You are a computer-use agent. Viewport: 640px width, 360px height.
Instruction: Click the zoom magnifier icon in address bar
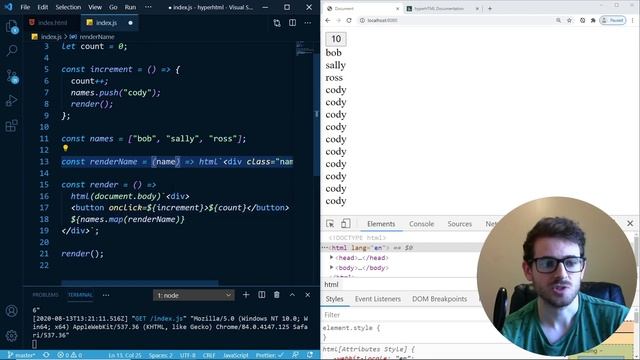(x=558, y=20)
